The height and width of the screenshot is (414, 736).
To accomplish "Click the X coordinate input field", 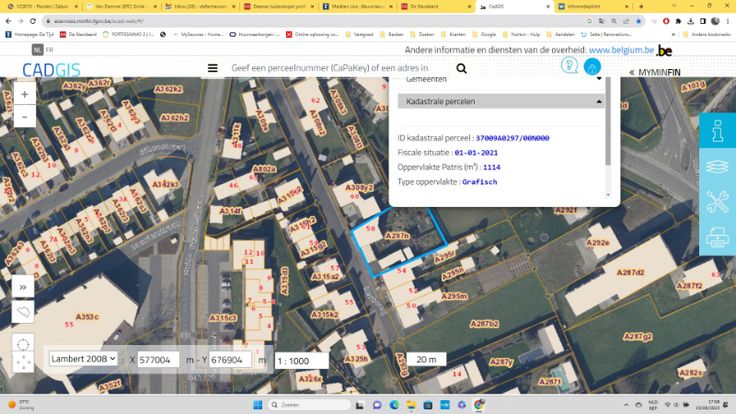I will pyautogui.click(x=159, y=359).
